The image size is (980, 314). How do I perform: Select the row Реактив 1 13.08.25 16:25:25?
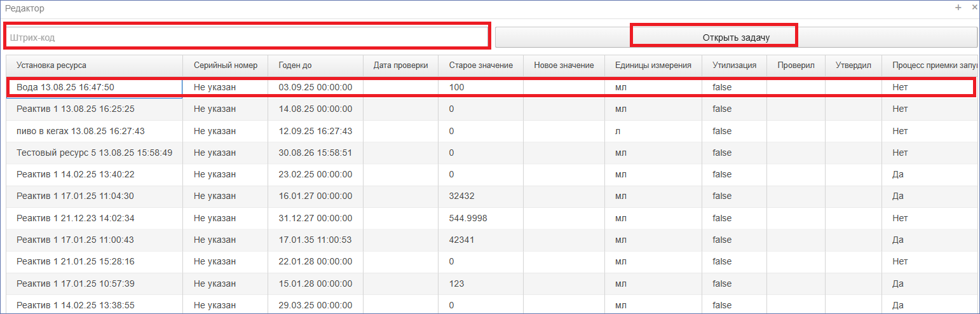[x=492, y=109]
